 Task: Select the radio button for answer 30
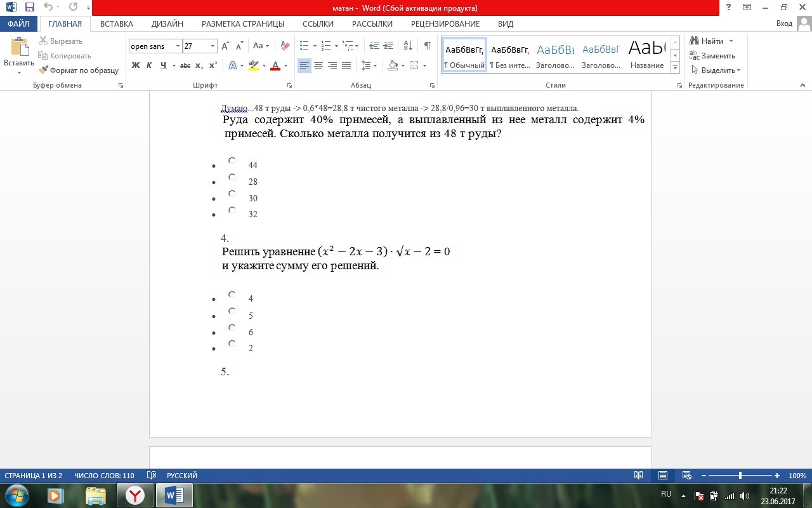point(232,194)
